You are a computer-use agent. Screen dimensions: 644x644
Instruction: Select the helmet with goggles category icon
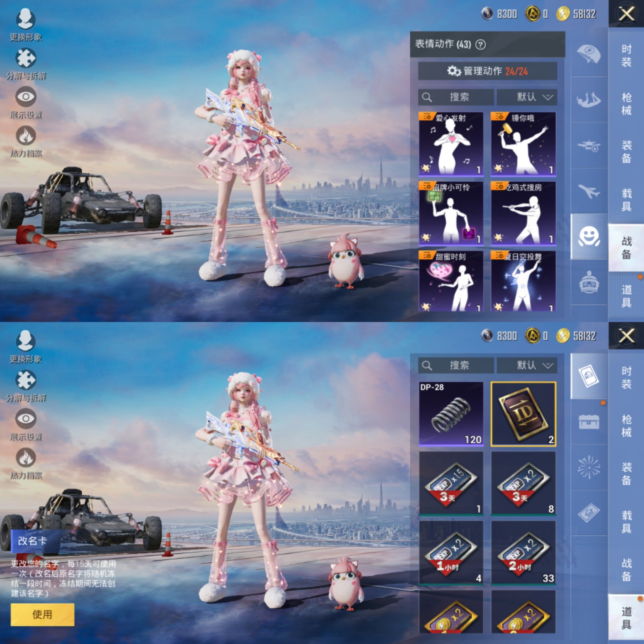[x=589, y=282]
